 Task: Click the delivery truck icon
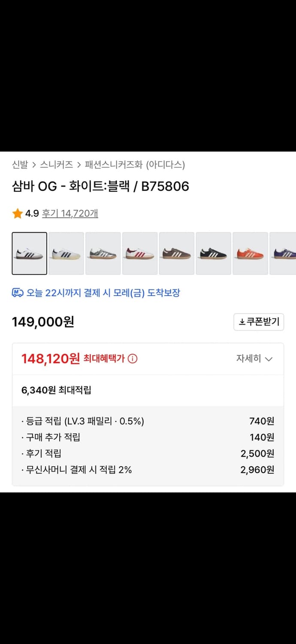(x=17, y=292)
